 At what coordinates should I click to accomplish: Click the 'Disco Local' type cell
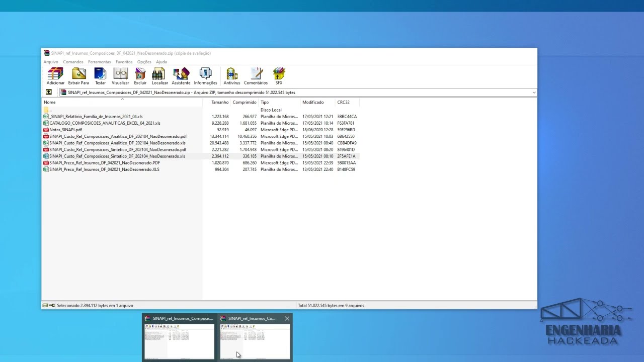coord(271,110)
